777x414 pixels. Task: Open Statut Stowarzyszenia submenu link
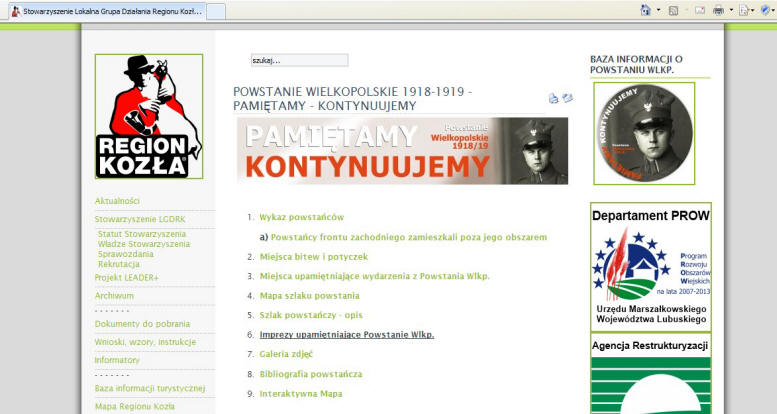pos(142,234)
